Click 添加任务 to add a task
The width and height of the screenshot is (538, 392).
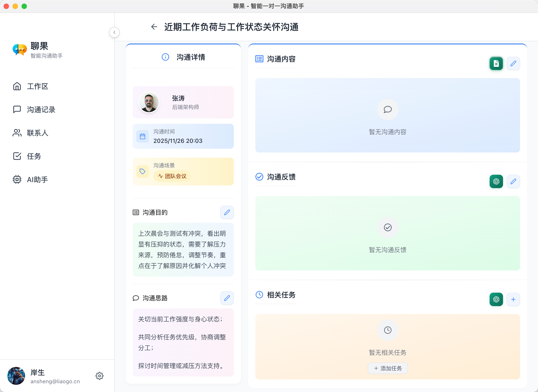387,368
